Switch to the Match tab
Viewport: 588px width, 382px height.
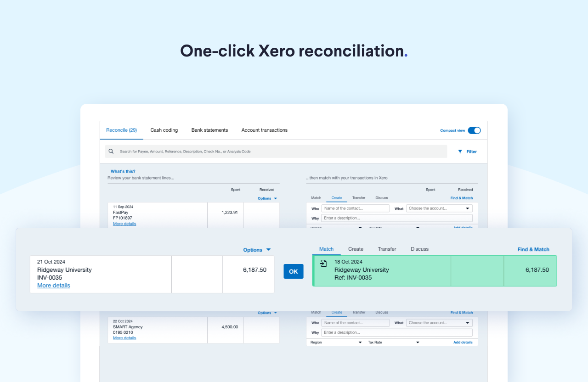[326, 249]
